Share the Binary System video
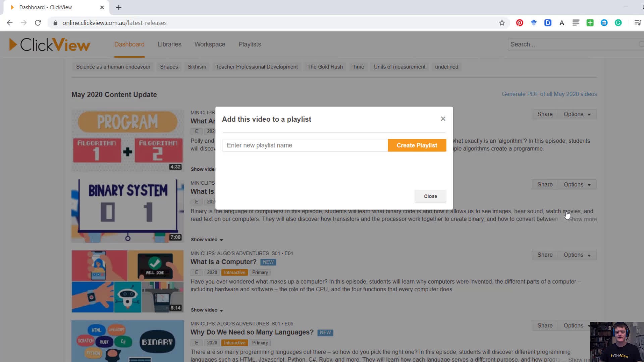This screenshot has width=644, height=362. (545, 184)
